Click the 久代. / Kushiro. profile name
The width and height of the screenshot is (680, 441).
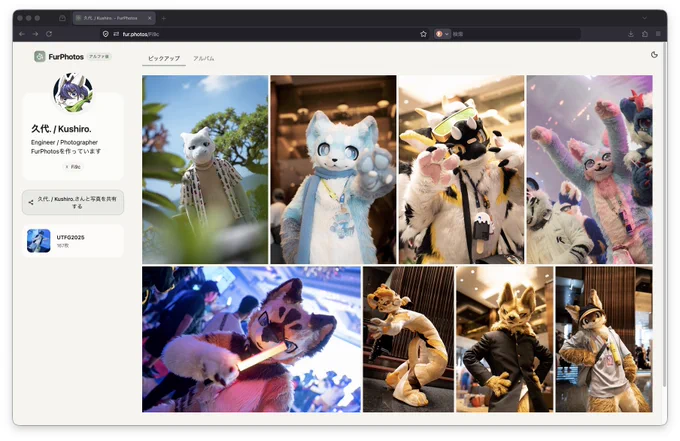click(61, 129)
